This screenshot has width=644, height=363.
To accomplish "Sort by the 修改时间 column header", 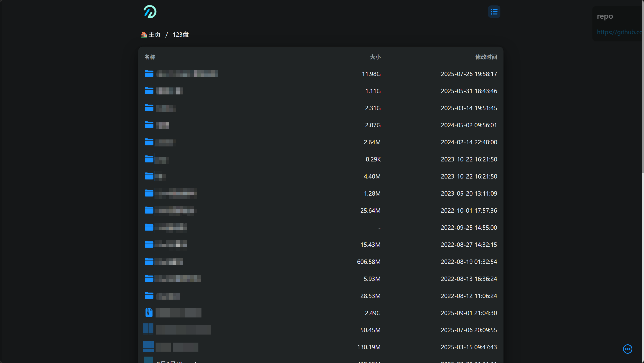I will (486, 57).
